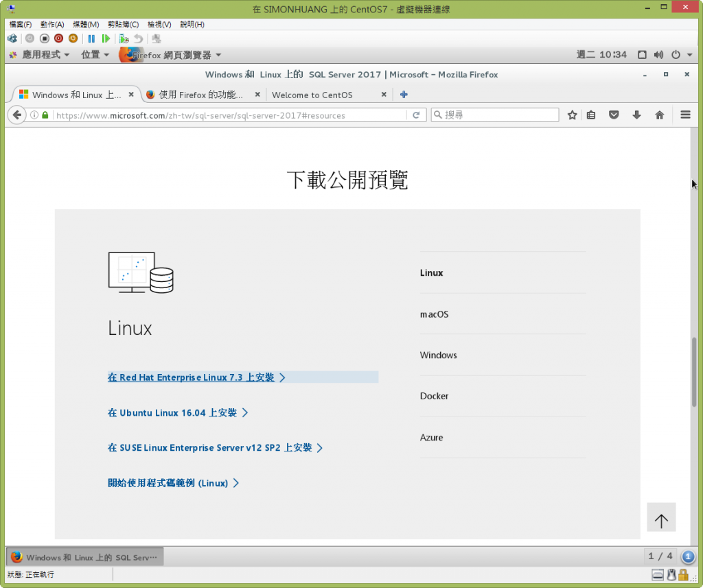
Task: Click the volume speaker icon in GNOME bar
Action: point(658,55)
